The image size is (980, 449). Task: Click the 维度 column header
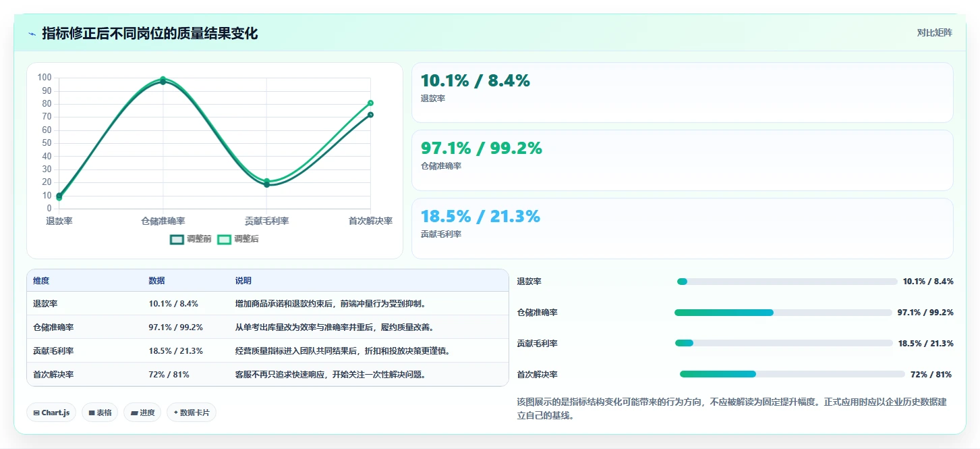coord(41,281)
